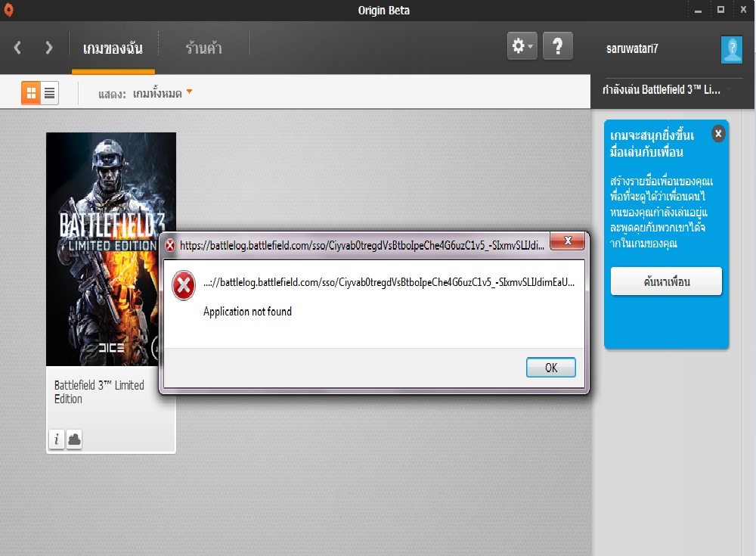756x556 pixels.
Task: Click the dialog title bar error icon
Action: tap(169, 246)
